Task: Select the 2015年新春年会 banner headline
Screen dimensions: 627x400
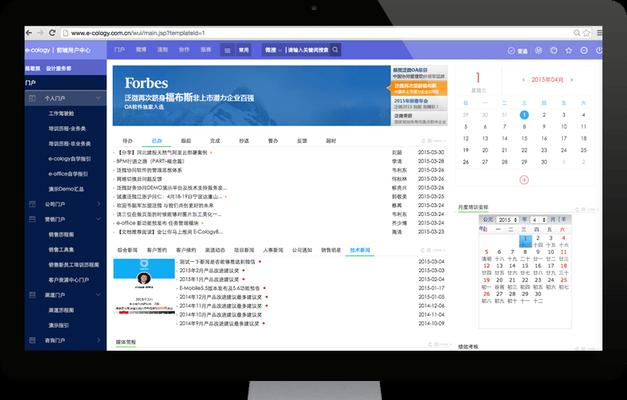Action: click(x=419, y=104)
